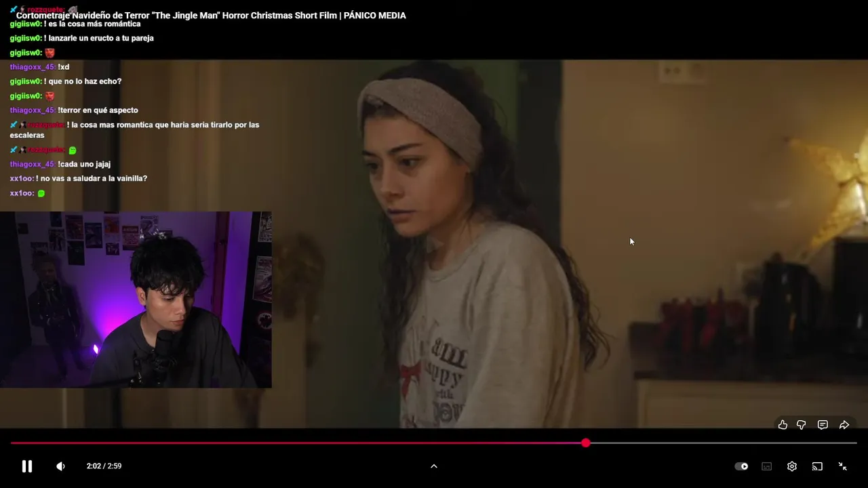Dislike the video with thumbs down
This screenshot has height=488, width=868.
coord(802,425)
